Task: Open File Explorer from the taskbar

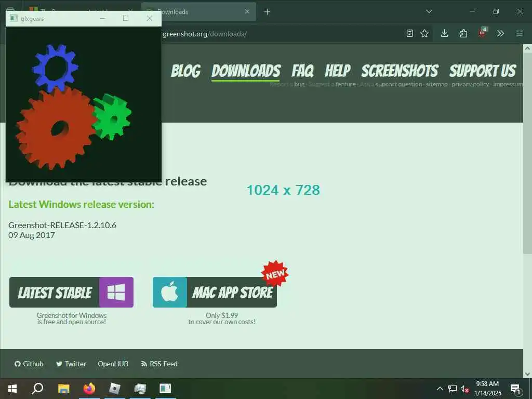Action: coord(63,389)
